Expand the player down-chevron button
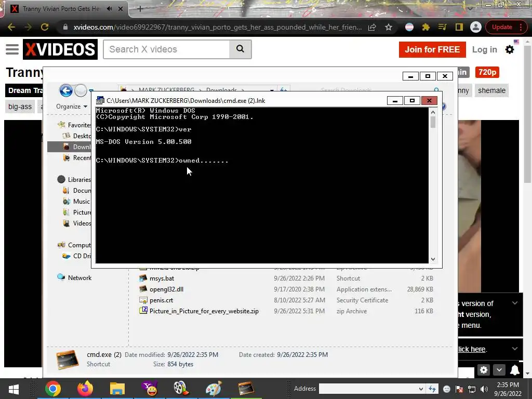Screen dimensions: 532x399 499,370
